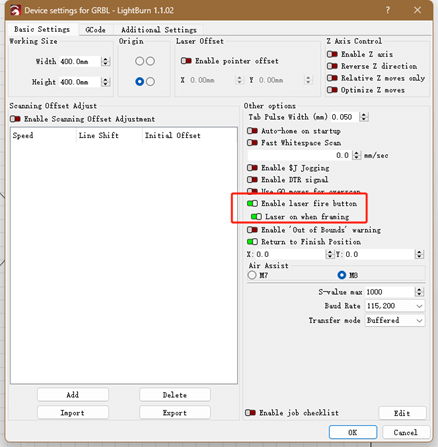The height and width of the screenshot is (447, 438).
Task: Select the M7 air assist radio button
Action: [252, 275]
